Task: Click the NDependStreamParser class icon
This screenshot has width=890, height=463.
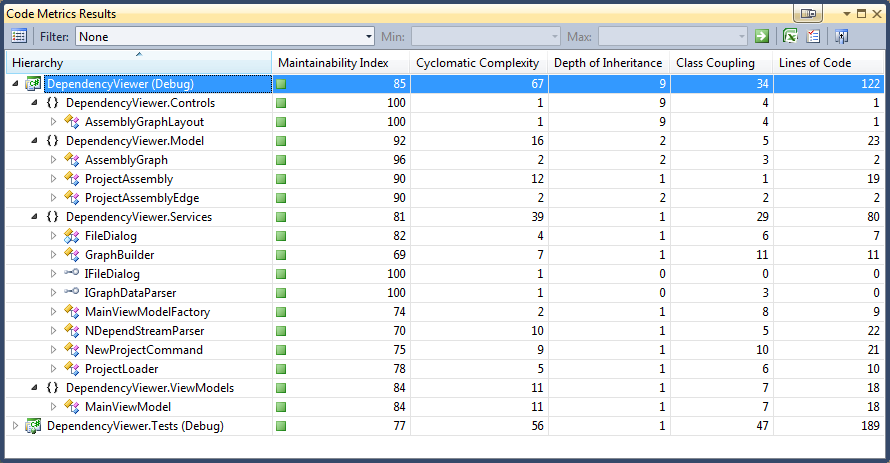Action: click(72, 331)
